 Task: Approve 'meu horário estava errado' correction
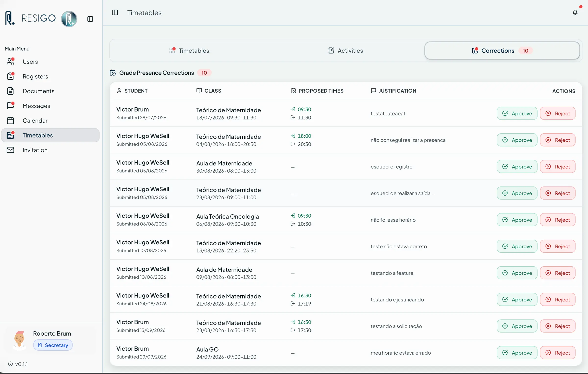tap(517, 353)
